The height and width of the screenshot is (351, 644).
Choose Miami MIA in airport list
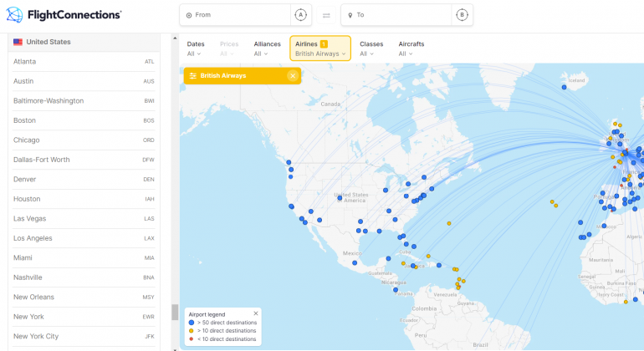pos(84,257)
